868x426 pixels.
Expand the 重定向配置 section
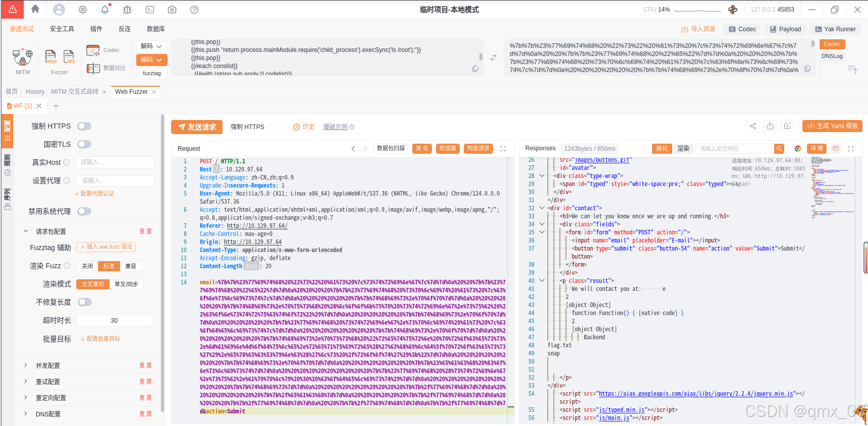coord(26,397)
